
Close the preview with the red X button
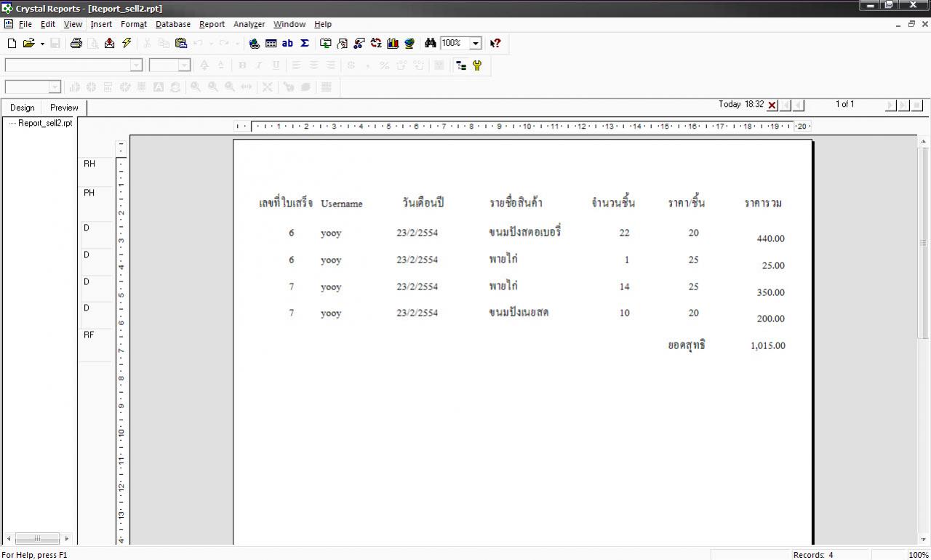coord(772,105)
